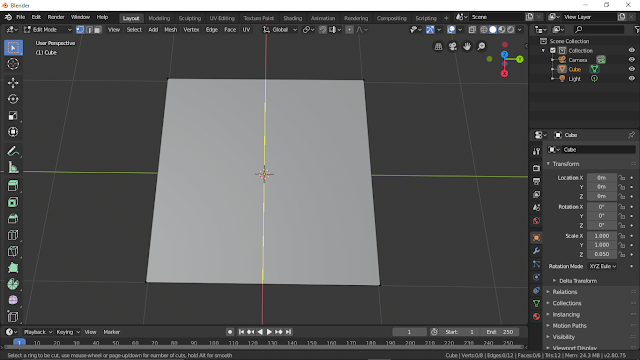Open the Global transform orientation dropdown
The image size is (640, 360).
pyautogui.click(x=280, y=30)
